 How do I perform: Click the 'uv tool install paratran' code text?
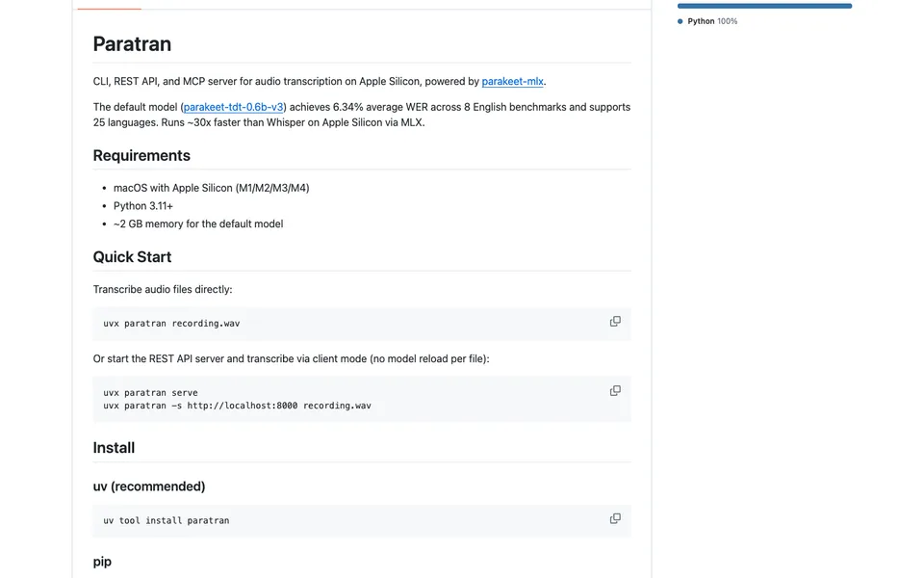167,521
